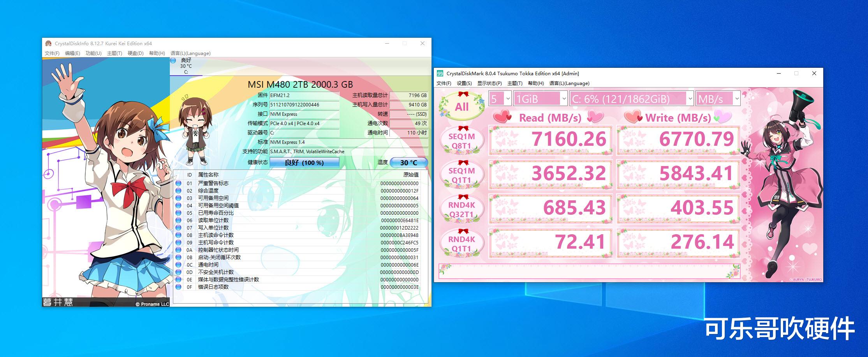Click status orb for attribute 03 可用备用空间

178,198
